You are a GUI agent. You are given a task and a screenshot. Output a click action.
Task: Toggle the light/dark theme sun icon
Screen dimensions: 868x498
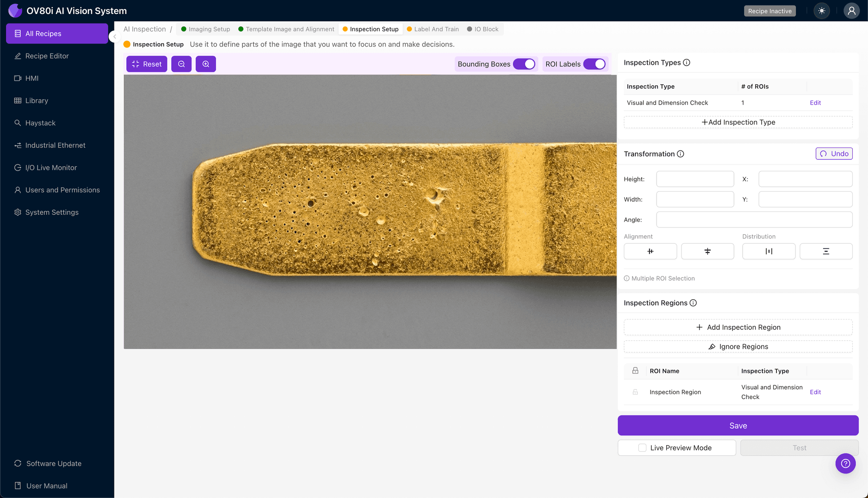(822, 11)
